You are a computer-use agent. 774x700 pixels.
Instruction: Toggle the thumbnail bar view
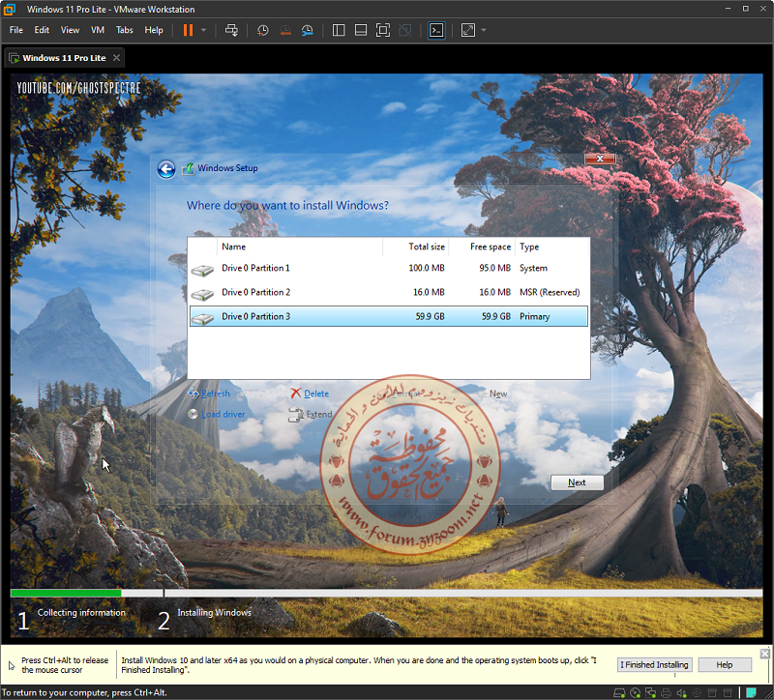click(x=361, y=30)
